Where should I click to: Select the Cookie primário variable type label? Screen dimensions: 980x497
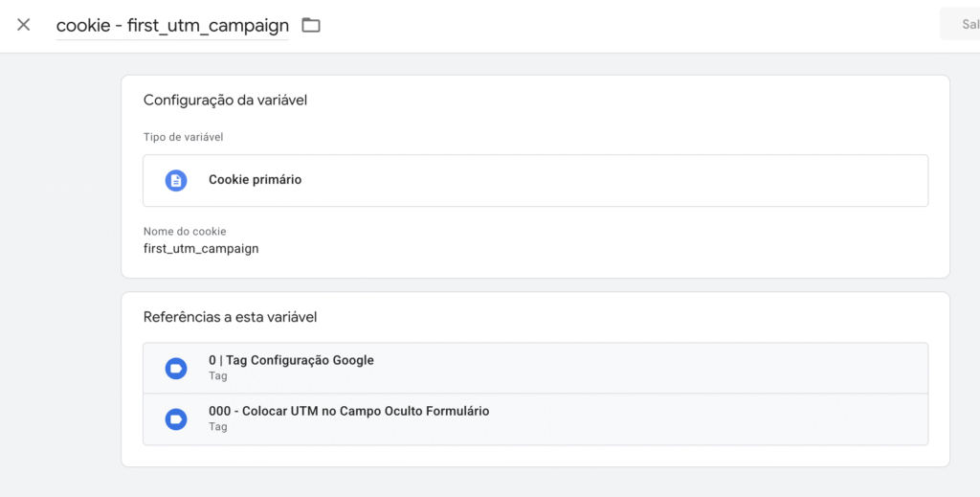255,179
